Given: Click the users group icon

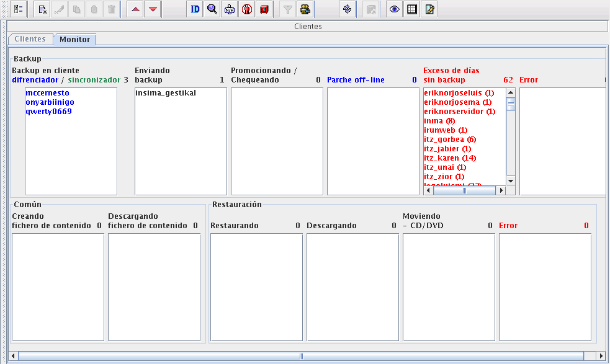Looking at the screenshot, I should pyautogui.click(x=305, y=9).
